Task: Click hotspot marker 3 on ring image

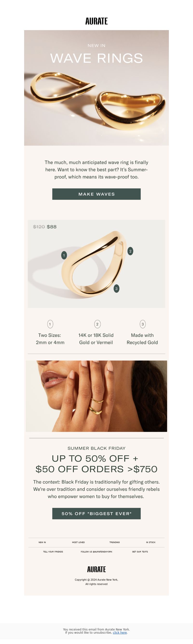Action: pyautogui.click(x=116, y=289)
